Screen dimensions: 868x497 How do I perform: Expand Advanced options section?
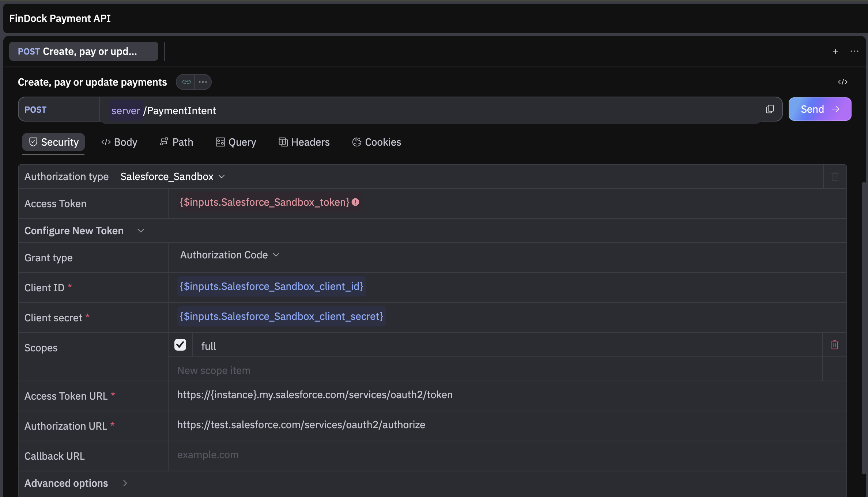pyautogui.click(x=125, y=483)
